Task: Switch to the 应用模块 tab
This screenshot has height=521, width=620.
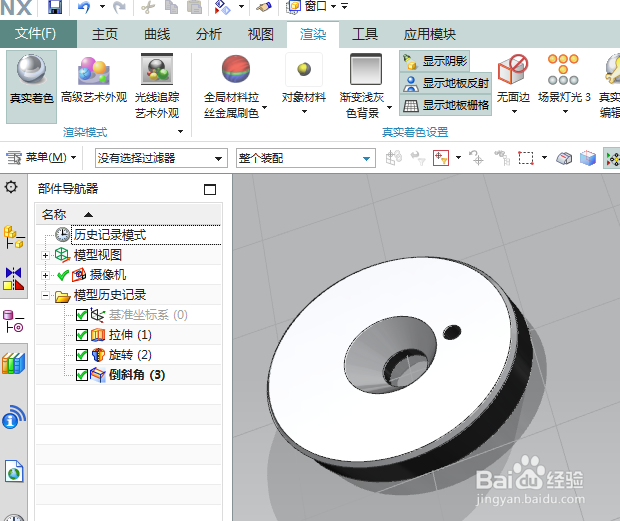Action: pos(430,34)
